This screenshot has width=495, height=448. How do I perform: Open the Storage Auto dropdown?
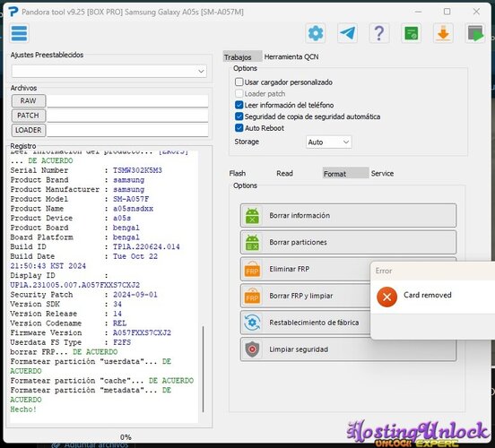point(328,142)
